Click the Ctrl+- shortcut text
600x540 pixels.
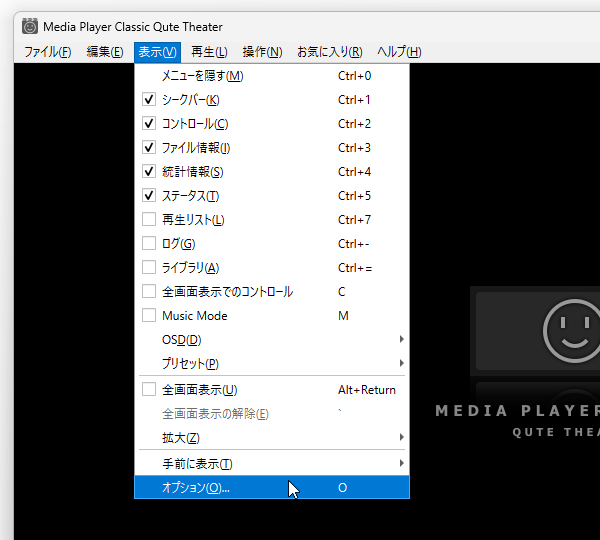coord(354,243)
